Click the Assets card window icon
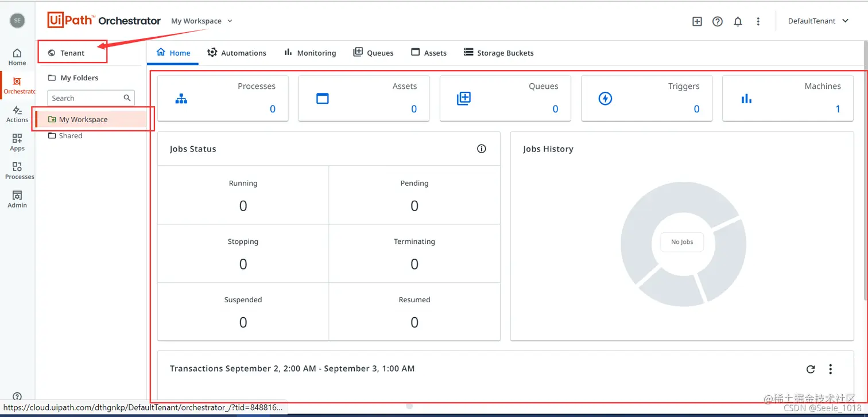This screenshot has width=868, height=417. pos(323,99)
